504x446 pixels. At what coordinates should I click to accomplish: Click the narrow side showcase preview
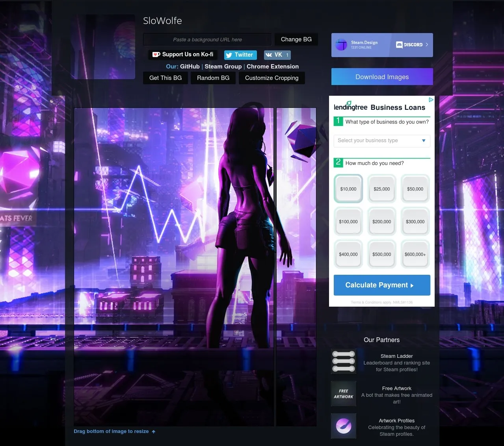point(296,267)
